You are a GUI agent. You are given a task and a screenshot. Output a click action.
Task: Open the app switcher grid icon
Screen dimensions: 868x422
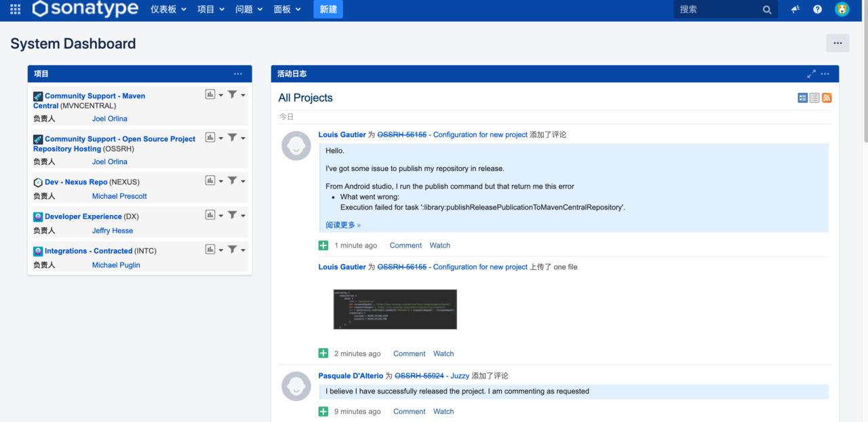point(15,9)
